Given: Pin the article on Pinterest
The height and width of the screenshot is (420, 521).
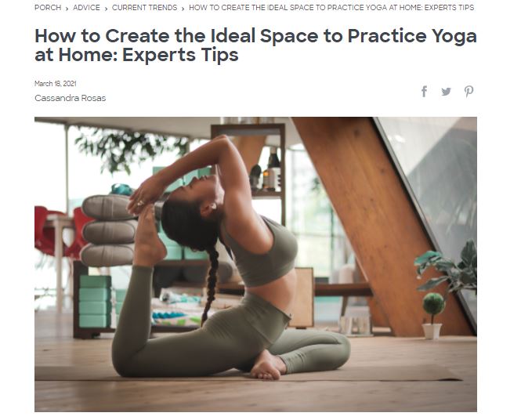Looking at the screenshot, I should point(469,92).
